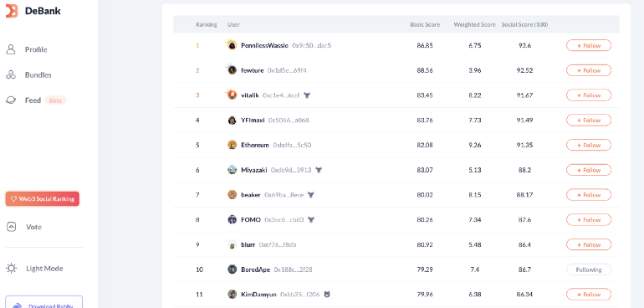The width and height of the screenshot is (644, 308).
Task: Open the Feed planet icon
Action: tap(11, 100)
